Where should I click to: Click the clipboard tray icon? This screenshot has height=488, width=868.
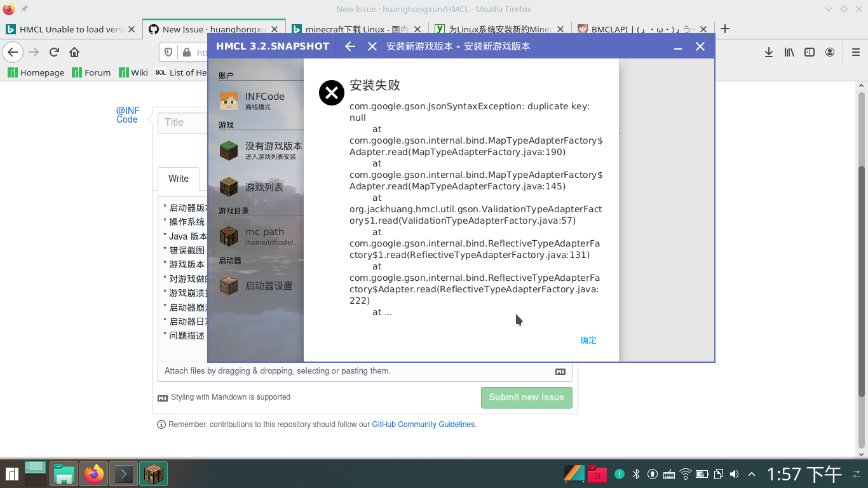719,474
